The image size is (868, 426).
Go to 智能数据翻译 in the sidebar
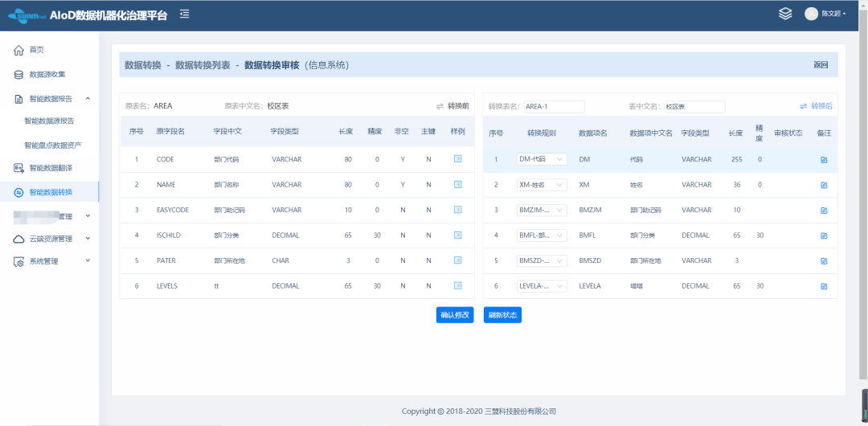50,167
